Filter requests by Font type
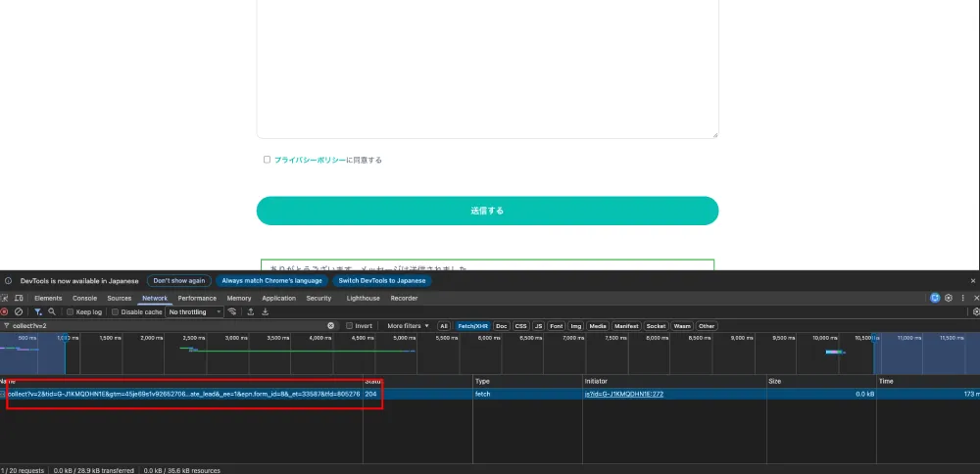The image size is (980, 474). pyautogui.click(x=557, y=326)
